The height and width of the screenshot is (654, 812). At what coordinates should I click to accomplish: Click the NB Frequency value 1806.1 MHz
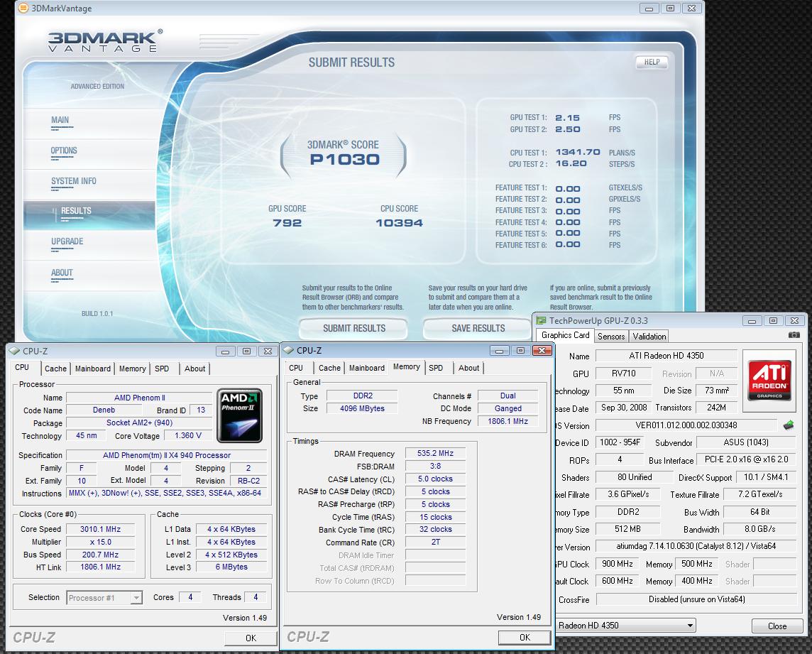508,421
